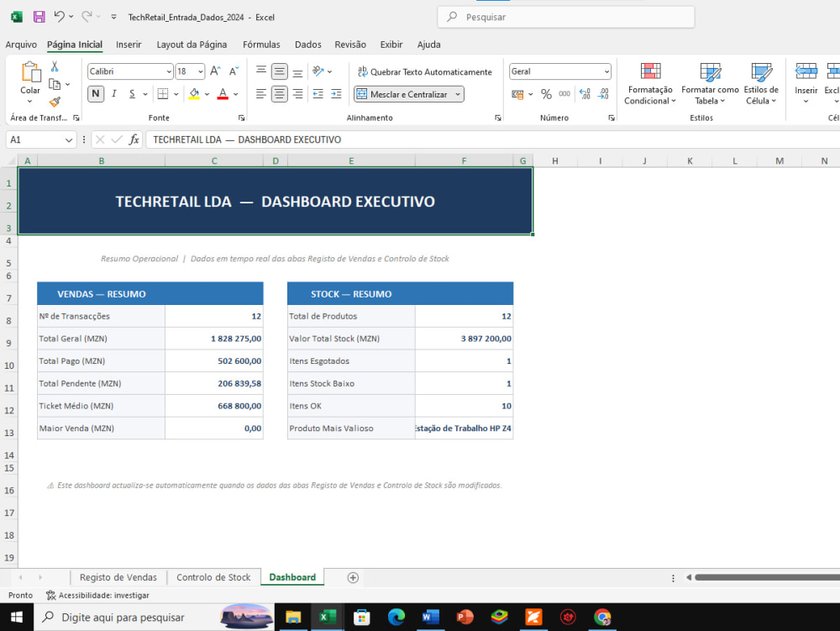Align text right
Viewport: 840px width, 631px height.
pos(298,94)
